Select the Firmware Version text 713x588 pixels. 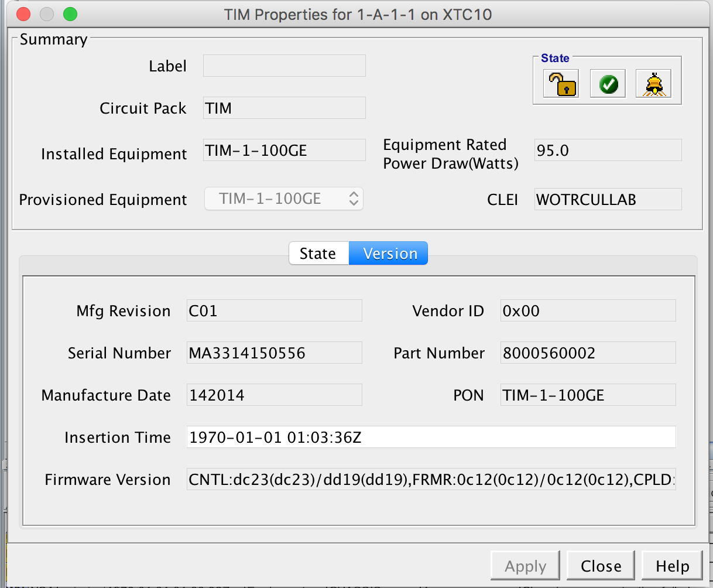[x=431, y=479]
